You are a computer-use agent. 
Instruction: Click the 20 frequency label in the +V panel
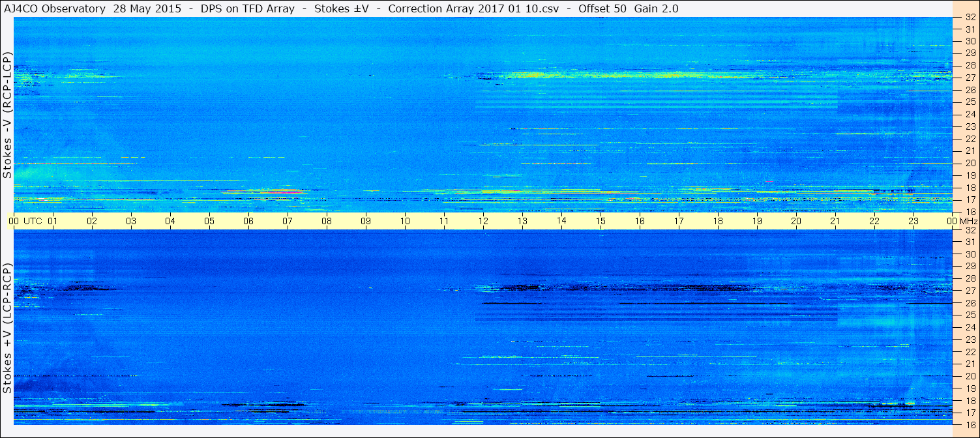tap(970, 376)
